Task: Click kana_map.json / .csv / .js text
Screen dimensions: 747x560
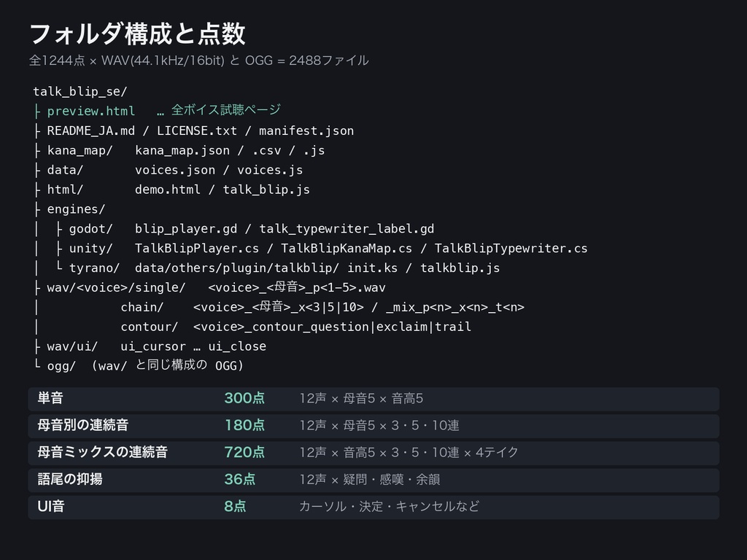Action: [230, 150]
